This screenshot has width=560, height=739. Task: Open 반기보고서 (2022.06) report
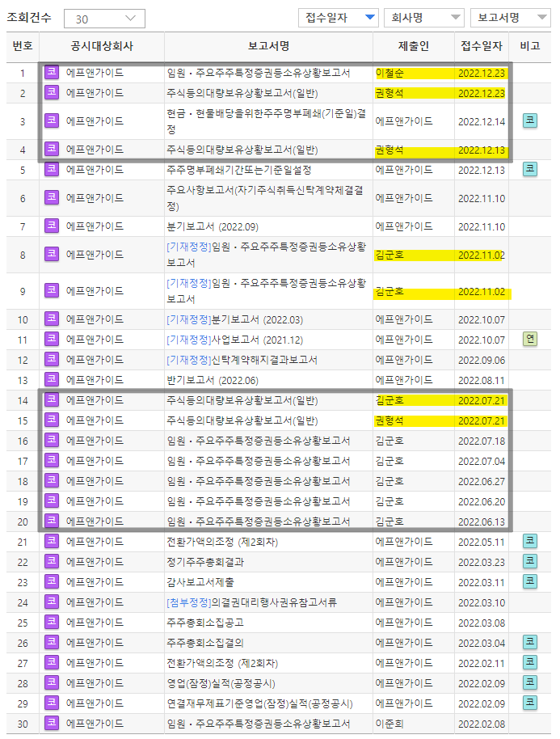[213, 380]
